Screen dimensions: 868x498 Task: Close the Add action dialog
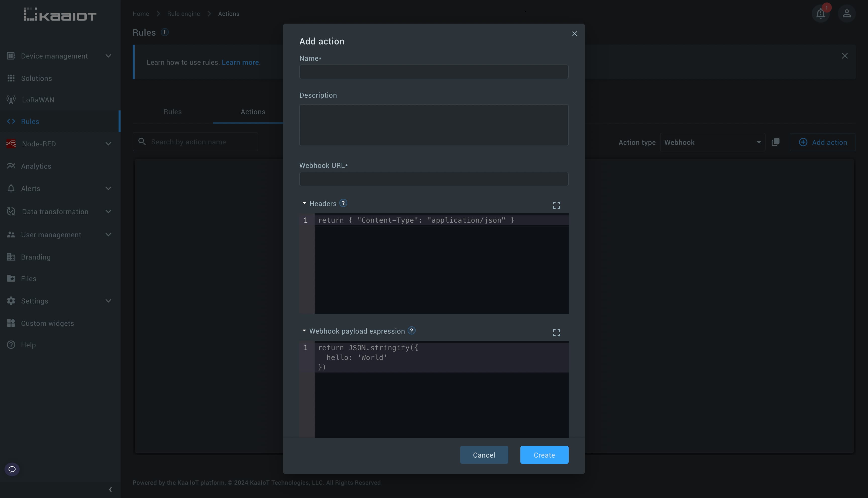(574, 34)
